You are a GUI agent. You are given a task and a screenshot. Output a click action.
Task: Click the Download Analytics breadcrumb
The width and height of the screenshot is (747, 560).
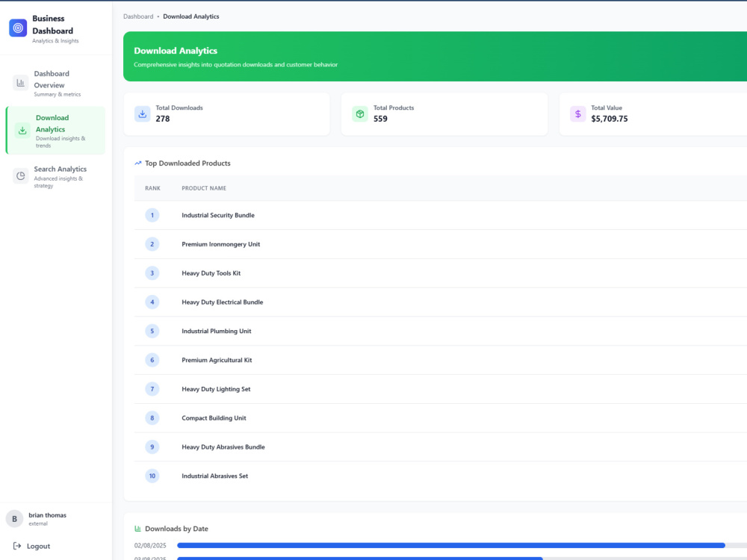(191, 16)
